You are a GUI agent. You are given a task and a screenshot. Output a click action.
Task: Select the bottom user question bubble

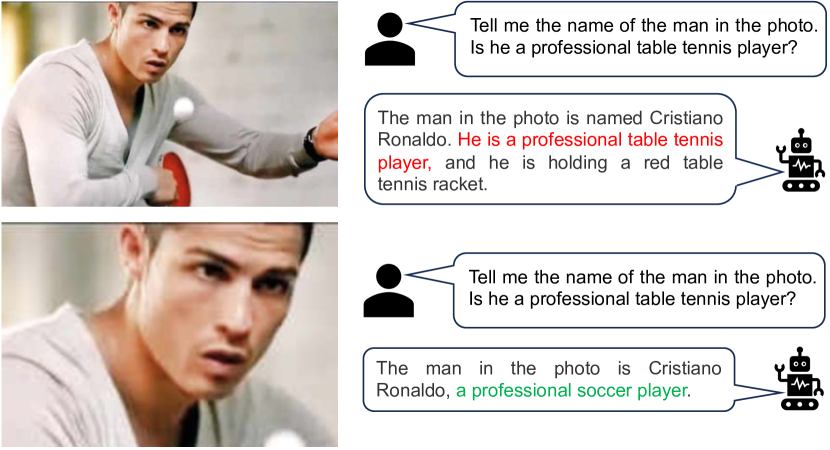[639, 290]
